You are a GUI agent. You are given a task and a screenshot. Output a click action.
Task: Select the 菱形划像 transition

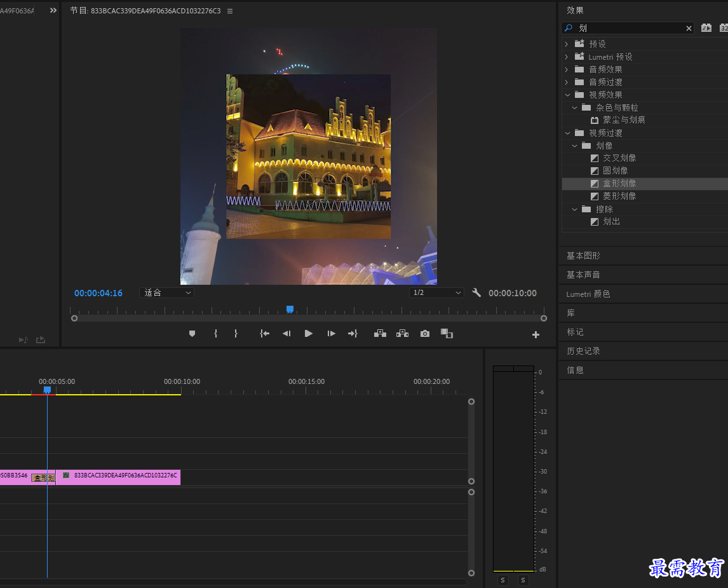coord(619,196)
